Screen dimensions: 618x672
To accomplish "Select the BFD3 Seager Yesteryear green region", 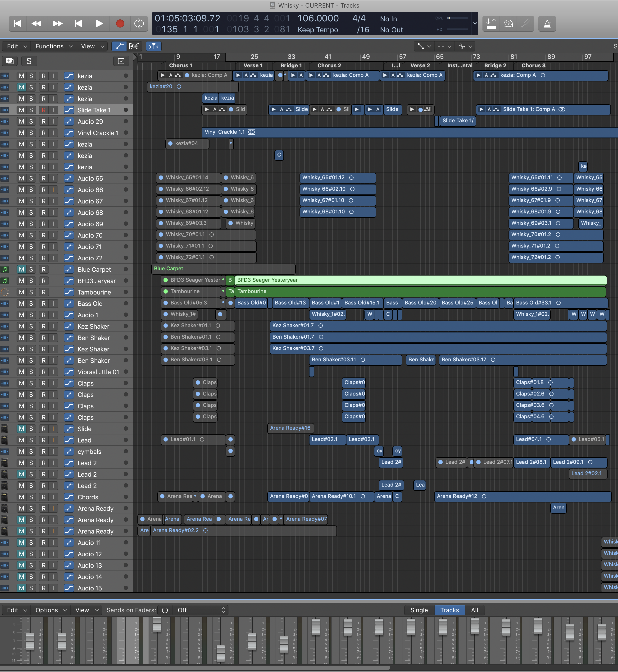I will click(421, 280).
